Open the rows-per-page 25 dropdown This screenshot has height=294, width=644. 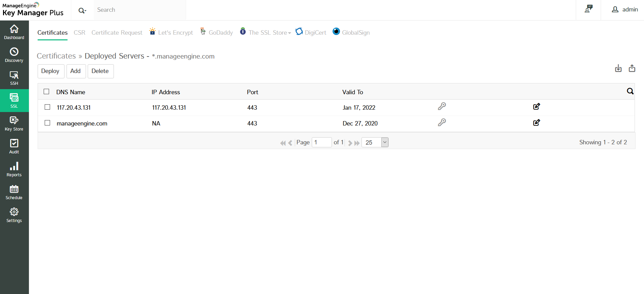385,142
